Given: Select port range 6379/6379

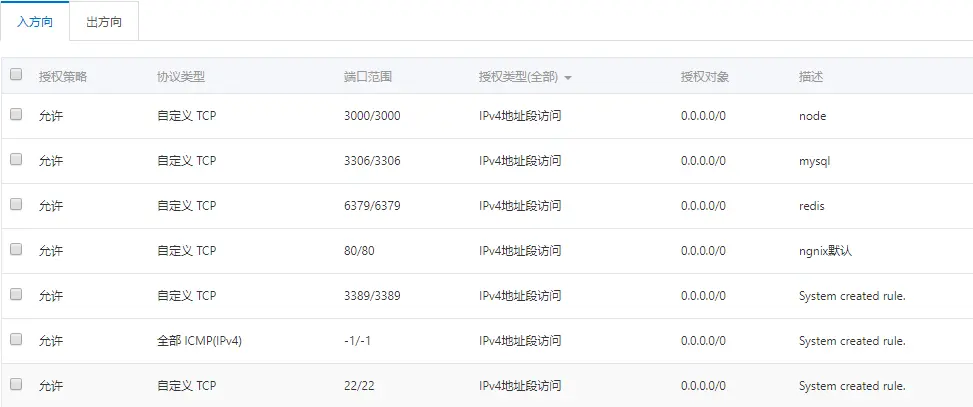Looking at the screenshot, I should (x=372, y=206).
